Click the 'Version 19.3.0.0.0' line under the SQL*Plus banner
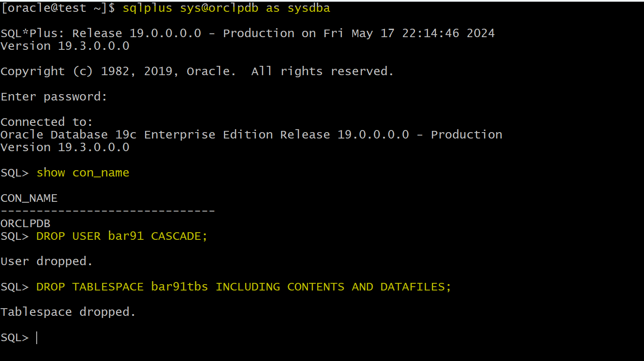 point(65,46)
